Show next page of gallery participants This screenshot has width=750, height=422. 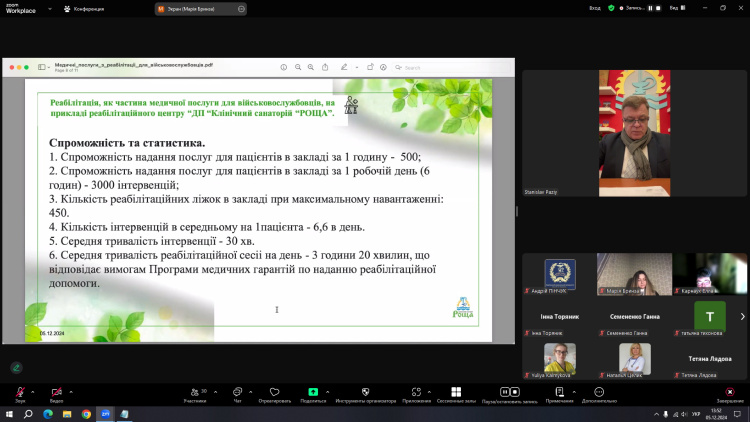(x=742, y=316)
